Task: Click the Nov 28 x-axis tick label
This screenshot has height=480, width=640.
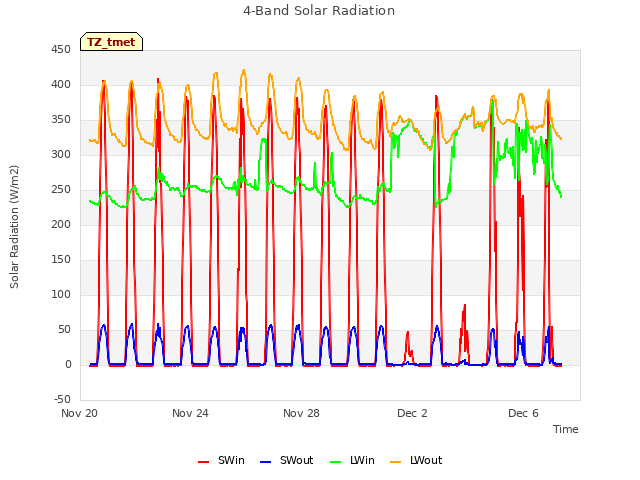Action: 301,413
